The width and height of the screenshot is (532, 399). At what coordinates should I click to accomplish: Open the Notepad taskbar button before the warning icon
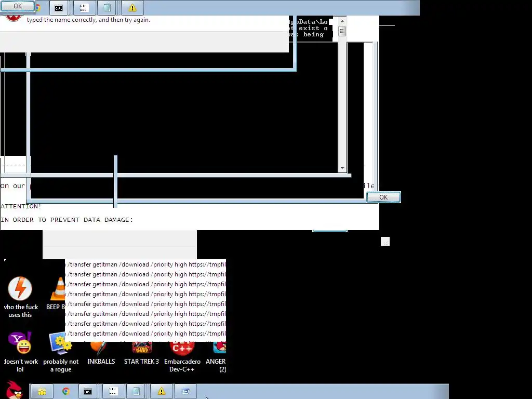pyautogui.click(x=136, y=392)
